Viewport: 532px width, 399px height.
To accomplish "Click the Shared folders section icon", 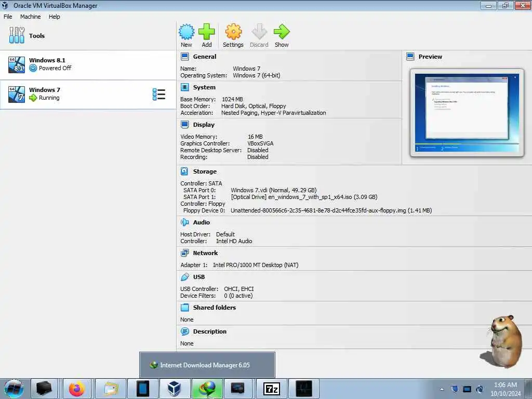I will [x=185, y=308].
